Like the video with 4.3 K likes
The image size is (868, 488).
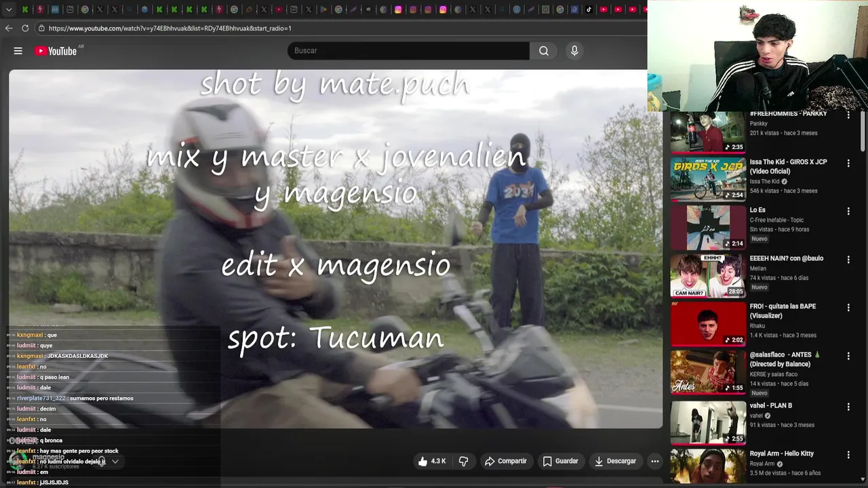[x=432, y=461]
